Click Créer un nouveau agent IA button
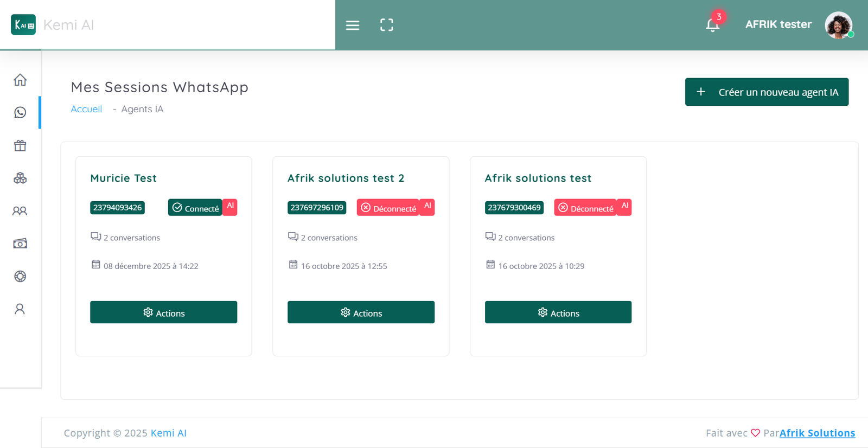 767,92
